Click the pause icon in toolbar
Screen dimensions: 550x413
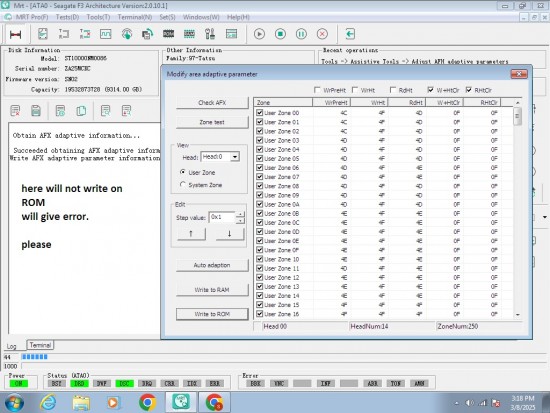(301, 34)
